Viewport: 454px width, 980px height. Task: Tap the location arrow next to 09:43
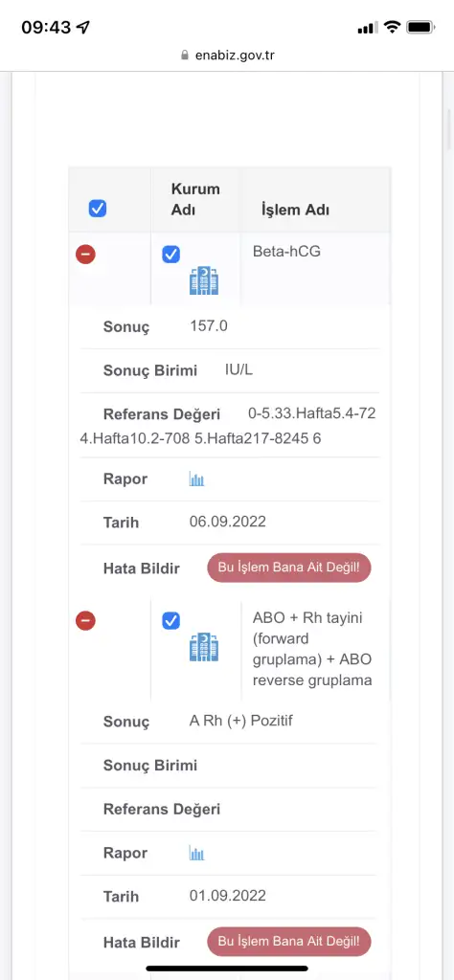point(82,28)
